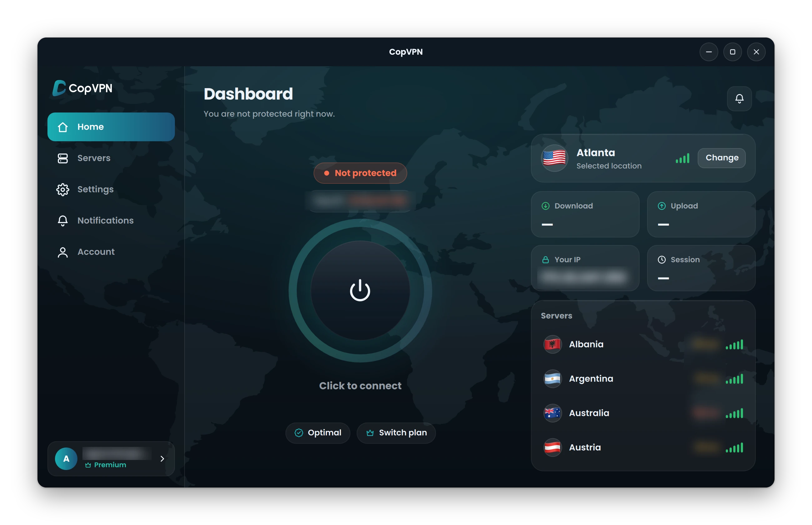Open the notification bell in the dashboard header
812x525 pixels.
coord(739,98)
